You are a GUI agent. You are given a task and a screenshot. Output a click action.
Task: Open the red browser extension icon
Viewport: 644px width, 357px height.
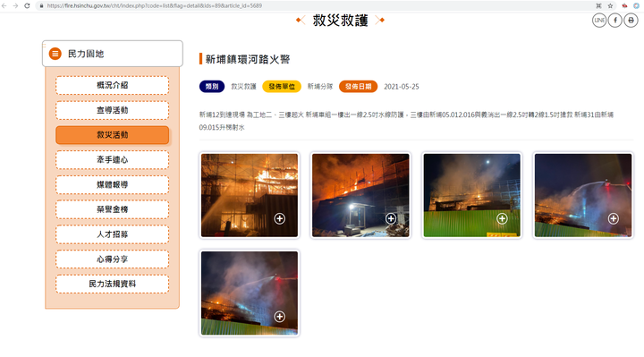tap(624, 5)
